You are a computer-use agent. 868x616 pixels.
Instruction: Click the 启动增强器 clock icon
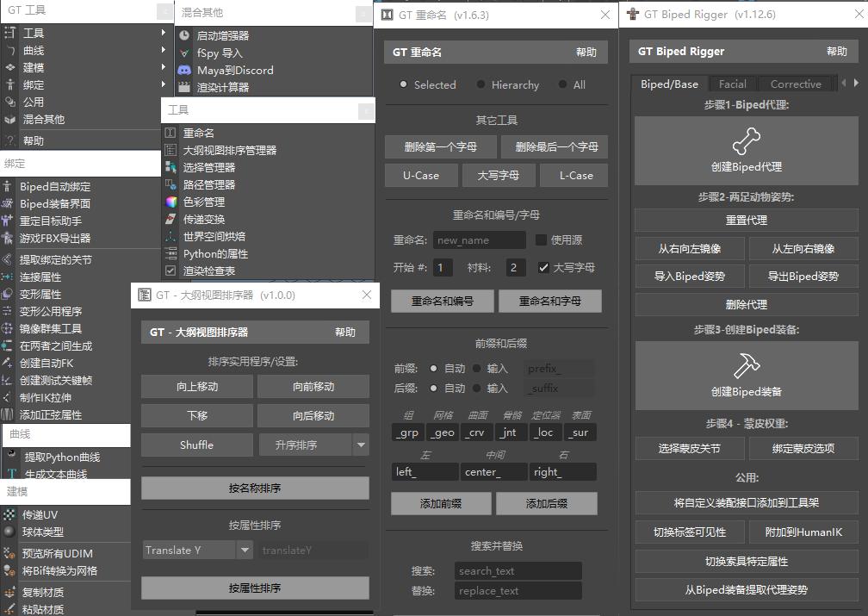(x=184, y=35)
